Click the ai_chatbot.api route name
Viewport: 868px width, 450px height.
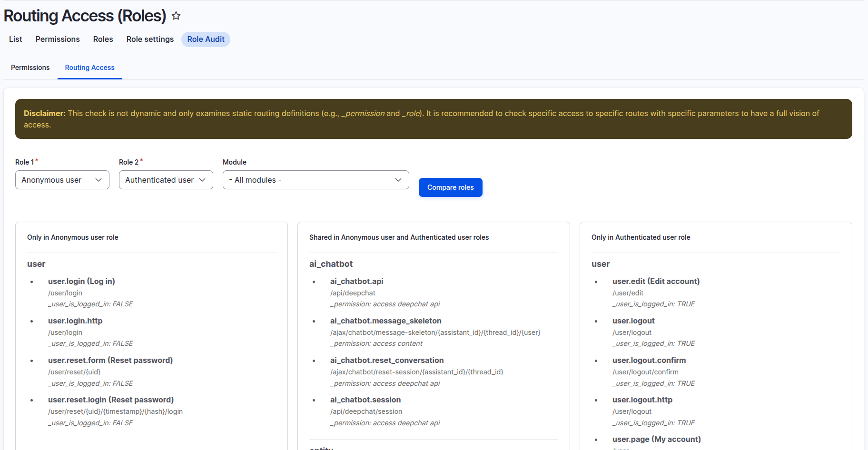coord(357,281)
